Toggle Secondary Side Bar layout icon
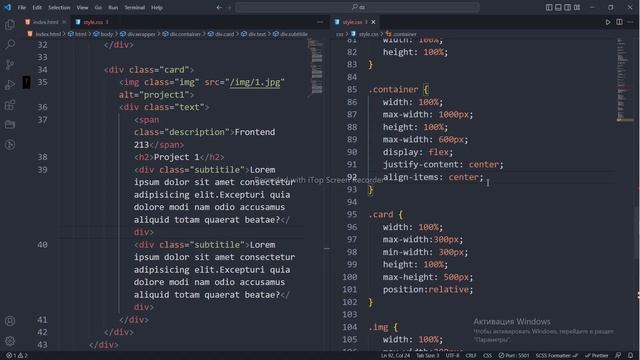 [568, 7]
